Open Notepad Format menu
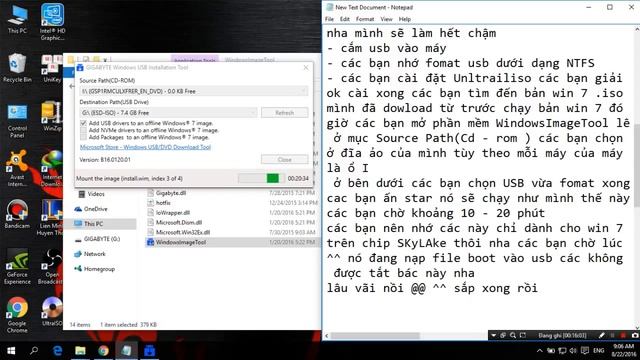The image size is (640, 360). tap(365, 19)
